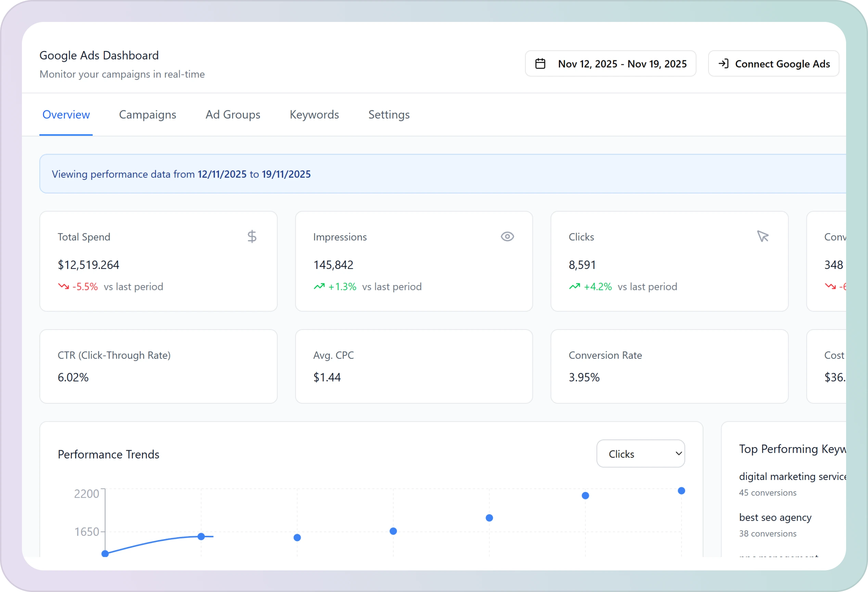
Task: Click the last chart data point
Action: click(x=681, y=491)
